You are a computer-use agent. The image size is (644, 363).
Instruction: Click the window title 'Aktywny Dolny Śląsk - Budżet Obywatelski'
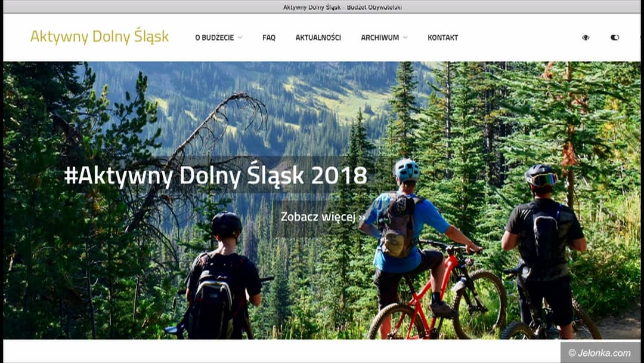342,7
